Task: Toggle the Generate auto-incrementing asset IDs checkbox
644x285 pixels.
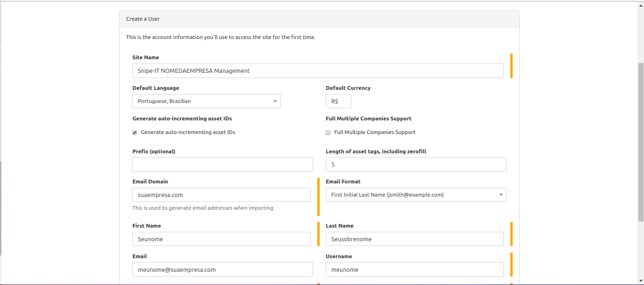Action: [135, 133]
